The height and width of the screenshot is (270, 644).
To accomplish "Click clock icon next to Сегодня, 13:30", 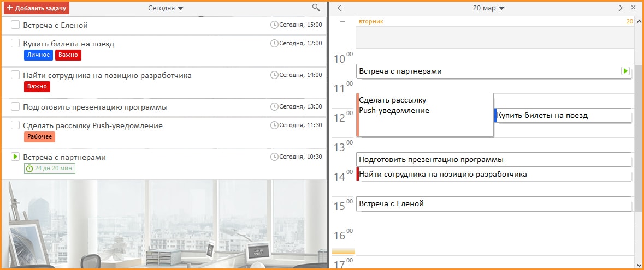I will coord(274,107).
